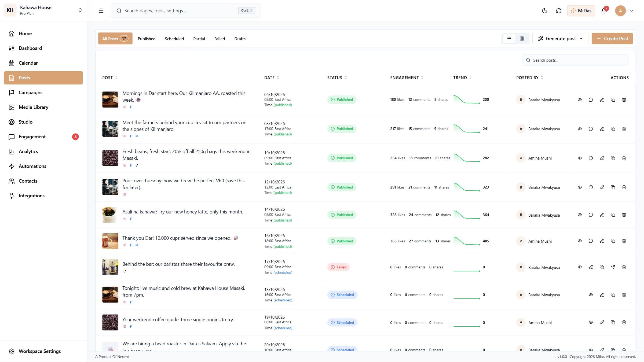Image resolution: width=644 pixels, height=362 pixels.
Task: Click Failed status badge
Action: coord(338,267)
